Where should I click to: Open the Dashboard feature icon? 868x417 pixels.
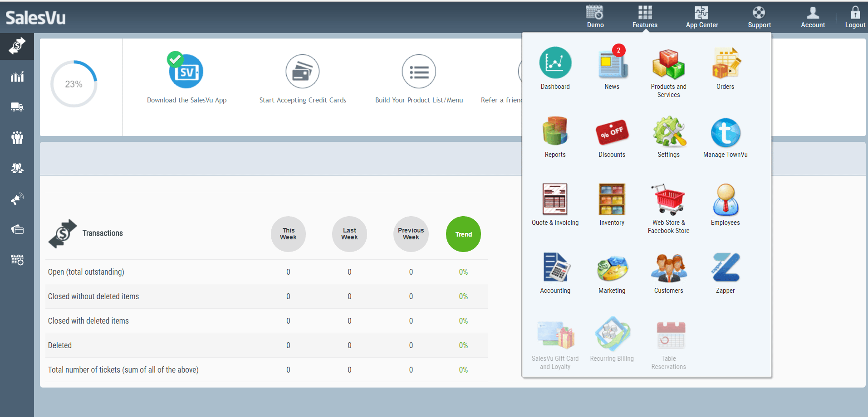click(x=555, y=63)
